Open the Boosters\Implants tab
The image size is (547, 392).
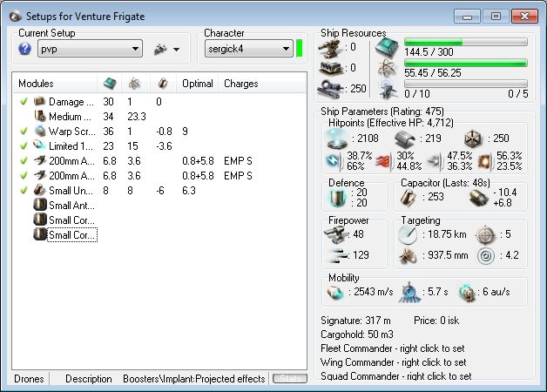159,379
